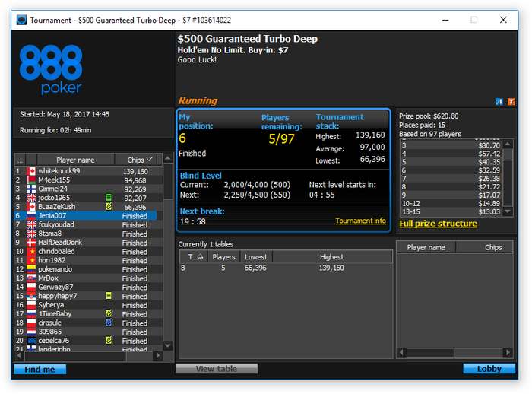The image size is (532, 394).
Task: Select highlighted Jenia007 row
Action: (x=85, y=216)
